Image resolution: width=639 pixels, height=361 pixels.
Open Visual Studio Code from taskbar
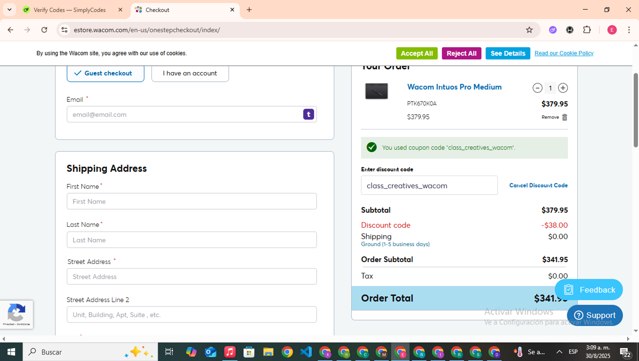[x=306, y=352]
